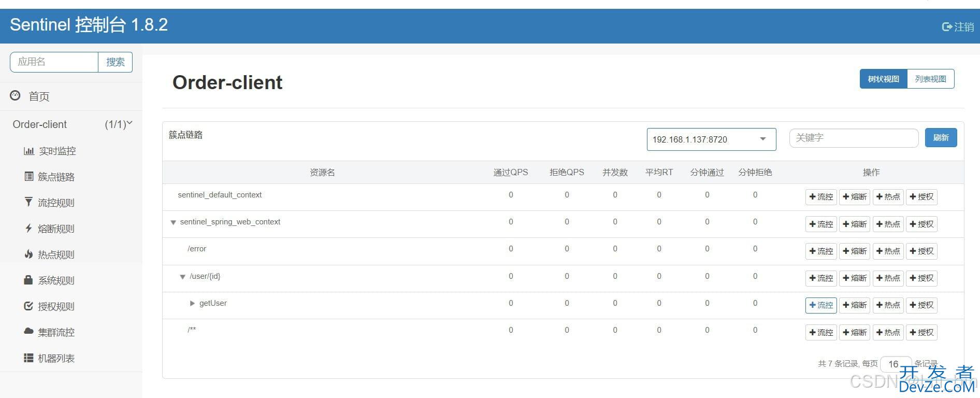Click the 系统规则 lock icon
Image resolution: width=980 pixels, height=398 pixels.
29,280
